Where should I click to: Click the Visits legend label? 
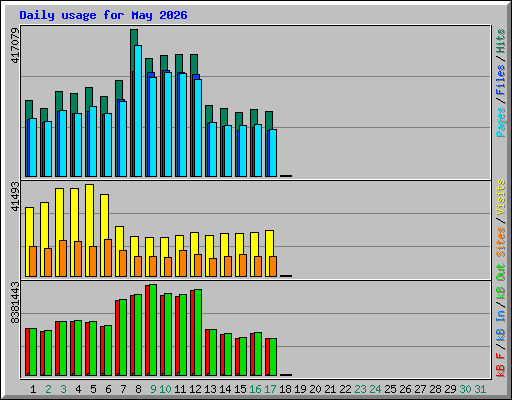coord(501,198)
